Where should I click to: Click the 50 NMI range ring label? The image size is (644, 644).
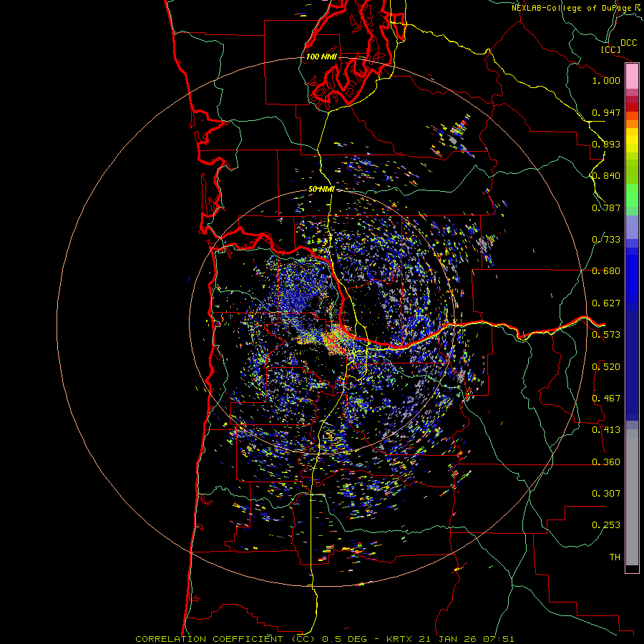(321, 189)
